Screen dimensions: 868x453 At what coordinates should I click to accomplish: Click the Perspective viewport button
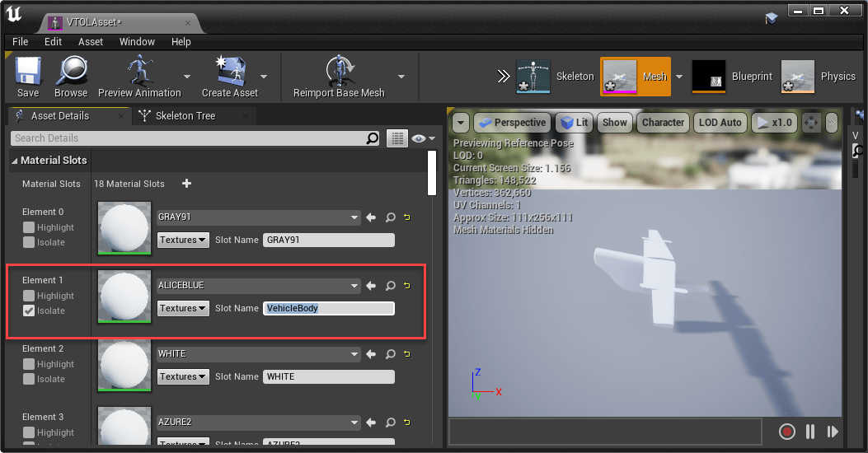[512, 122]
